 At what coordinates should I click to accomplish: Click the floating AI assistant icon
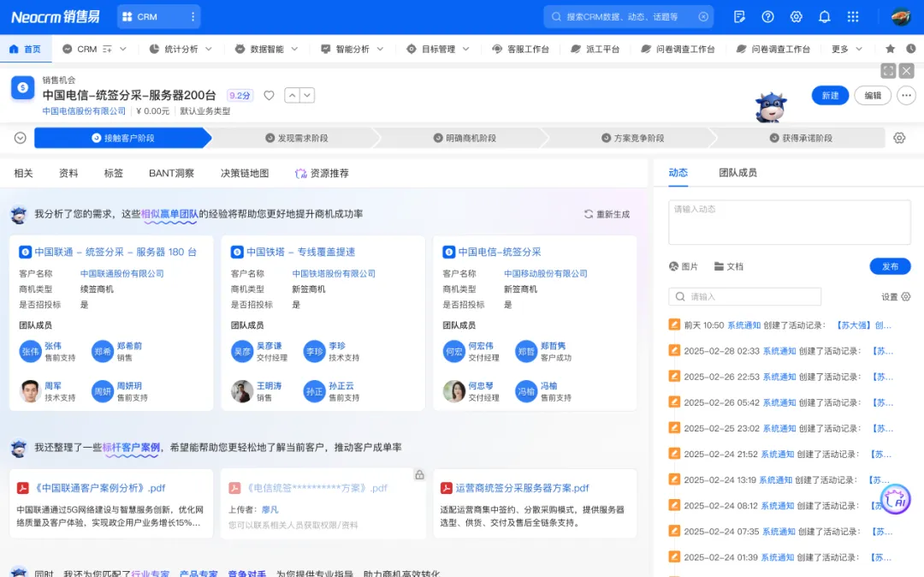click(x=895, y=499)
